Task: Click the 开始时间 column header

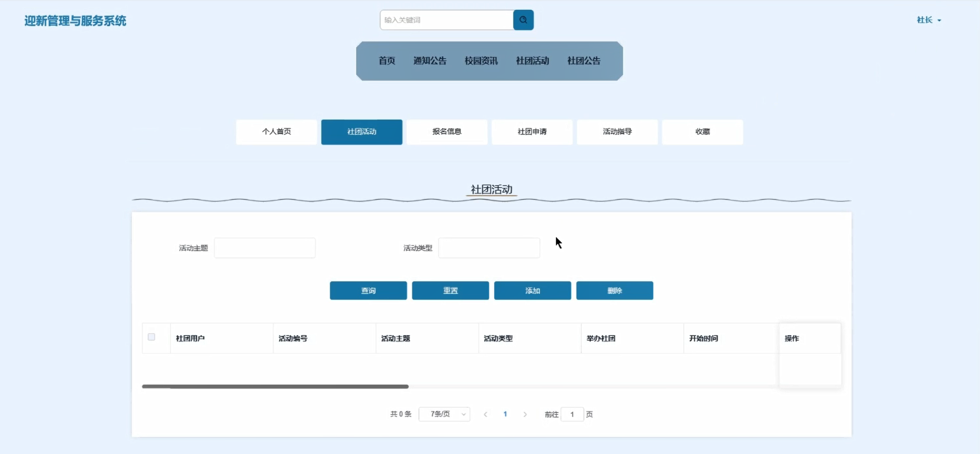Action: (x=731, y=338)
